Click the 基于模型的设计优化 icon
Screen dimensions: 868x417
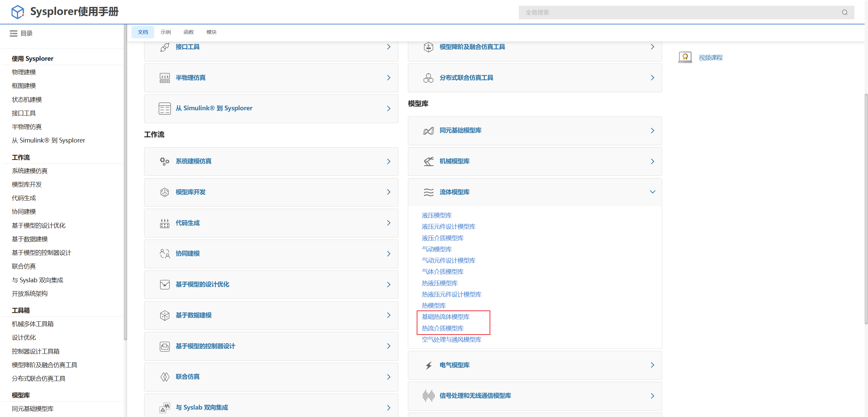(x=165, y=285)
